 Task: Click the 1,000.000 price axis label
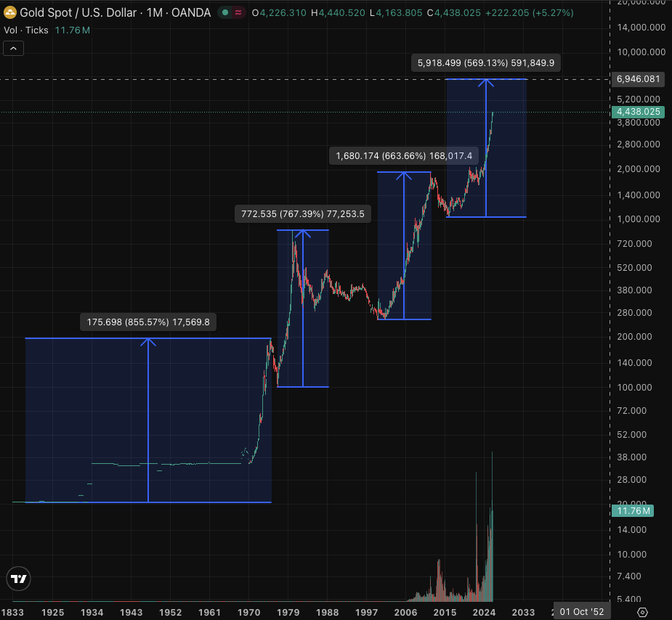tap(639, 219)
